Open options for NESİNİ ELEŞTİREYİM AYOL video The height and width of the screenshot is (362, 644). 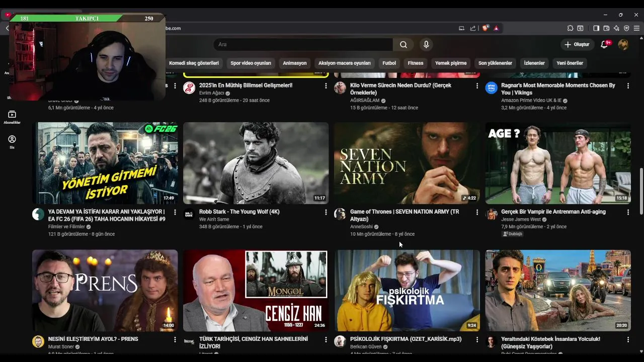(x=175, y=339)
